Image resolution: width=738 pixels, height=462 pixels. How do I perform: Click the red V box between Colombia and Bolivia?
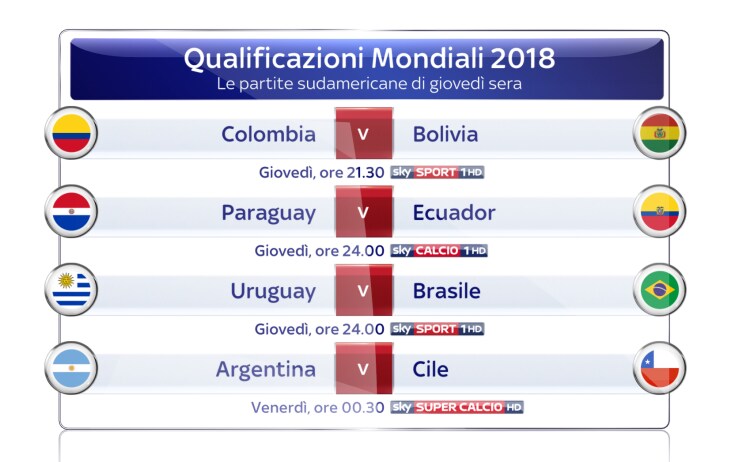click(364, 134)
